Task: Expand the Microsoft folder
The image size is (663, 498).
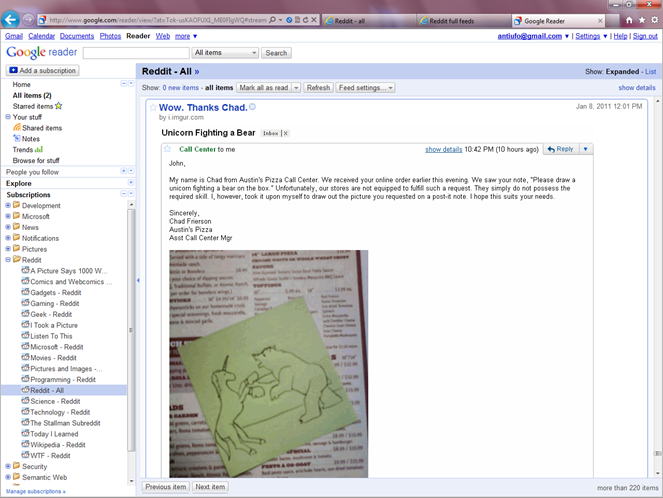Action: point(8,216)
